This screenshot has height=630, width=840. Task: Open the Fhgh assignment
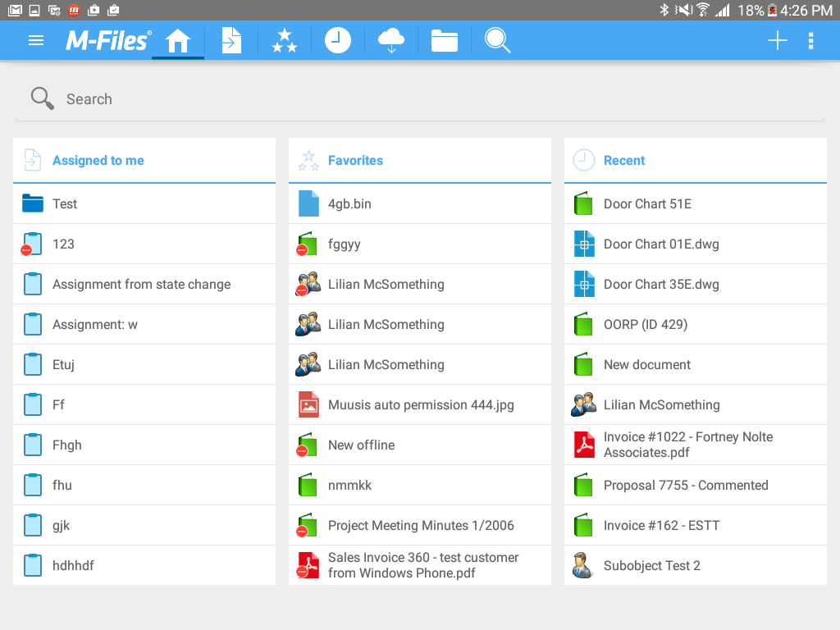(x=144, y=445)
